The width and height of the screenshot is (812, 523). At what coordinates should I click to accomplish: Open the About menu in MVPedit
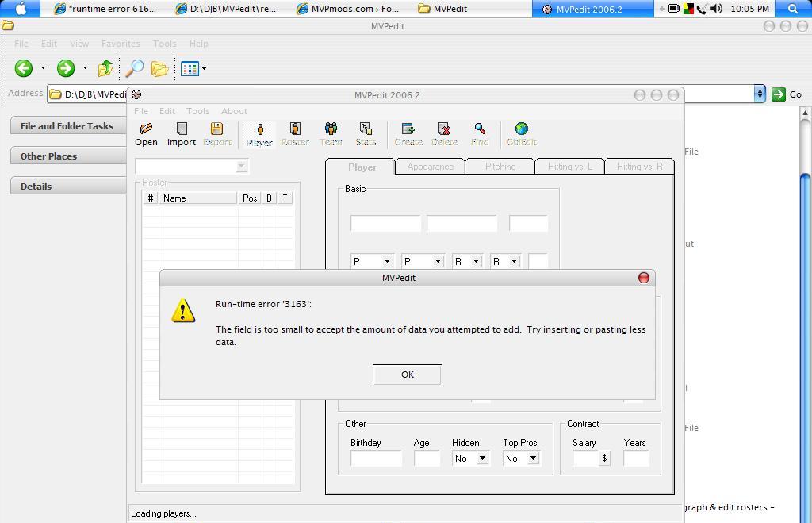point(234,111)
